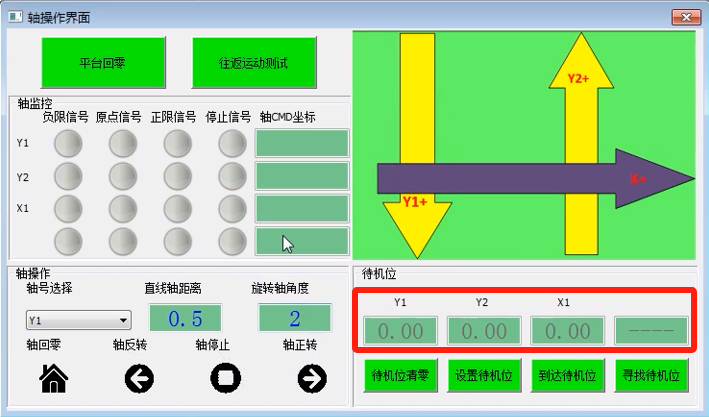709x417 pixels.
Task: Click the home icon for axis homing
Action: pos(53,378)
